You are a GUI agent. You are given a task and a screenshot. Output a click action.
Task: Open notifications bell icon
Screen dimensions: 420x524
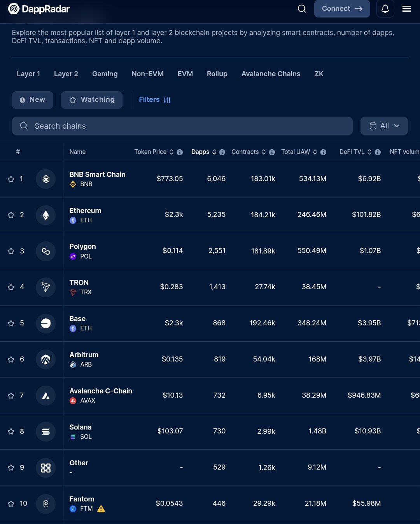click(x=385, y=9)
